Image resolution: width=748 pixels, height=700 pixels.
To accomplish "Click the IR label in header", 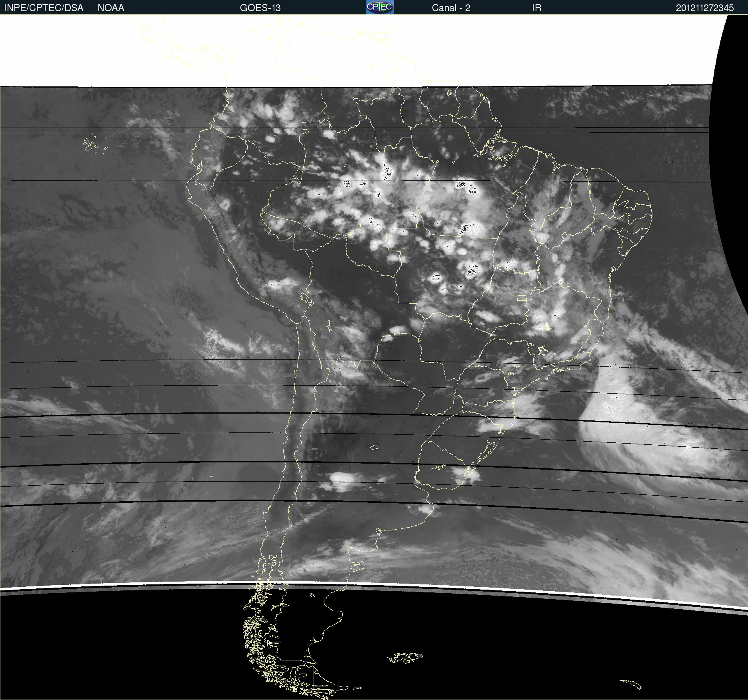I will (x=537, y=8).
